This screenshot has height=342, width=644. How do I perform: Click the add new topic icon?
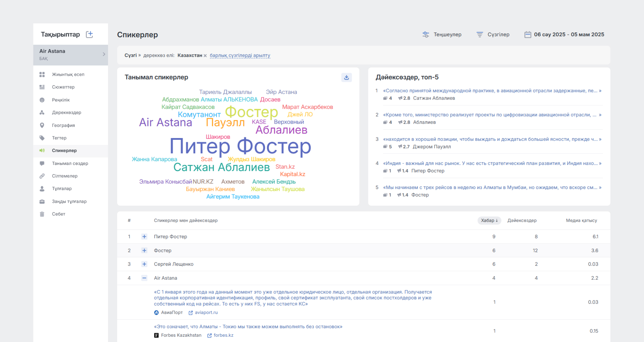click(x=89, y=35)
